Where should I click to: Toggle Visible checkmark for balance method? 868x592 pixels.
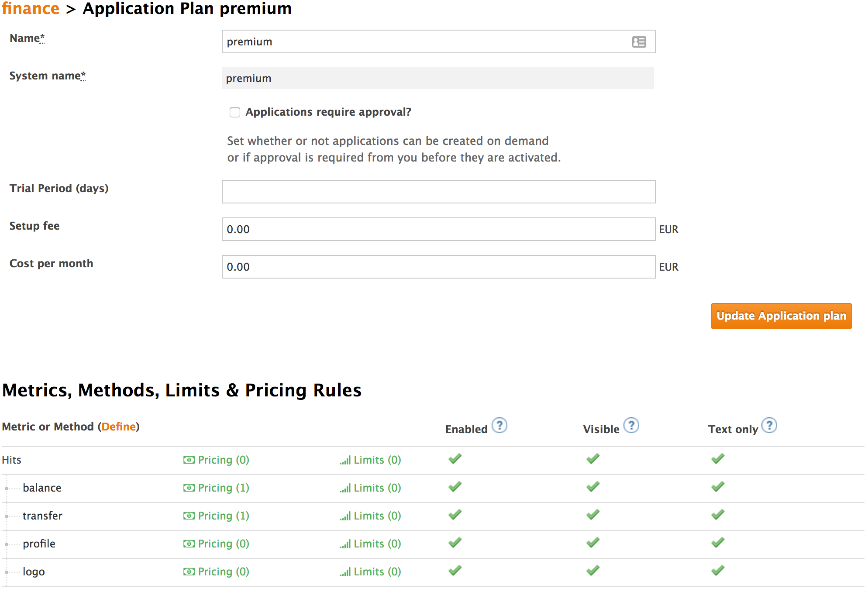(592, 487)
